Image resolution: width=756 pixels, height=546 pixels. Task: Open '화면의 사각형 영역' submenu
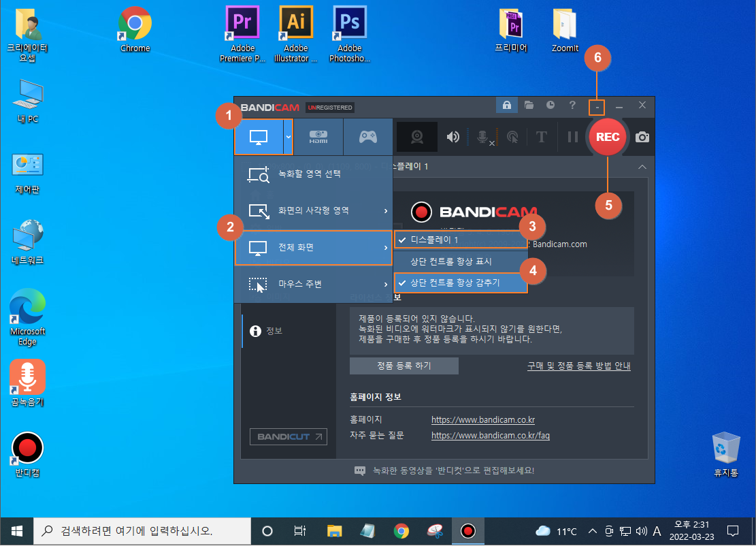314,211
